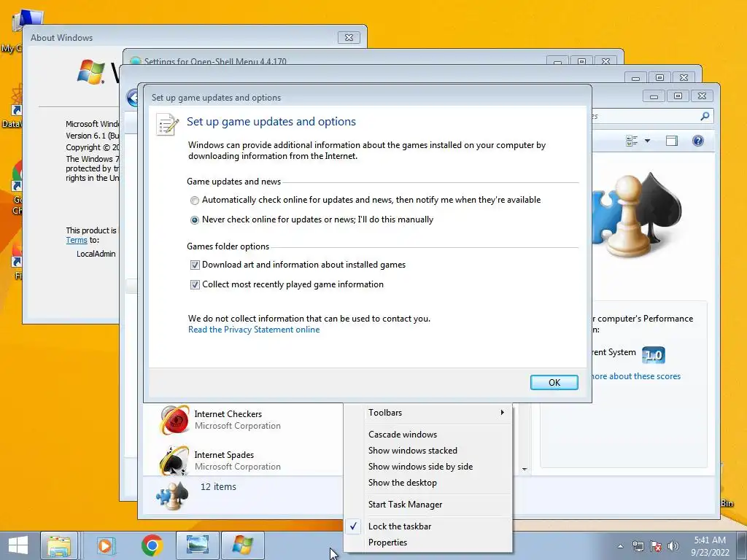
Task: Select Internet Checkers game icon
Action: click(x=174, y=419)
